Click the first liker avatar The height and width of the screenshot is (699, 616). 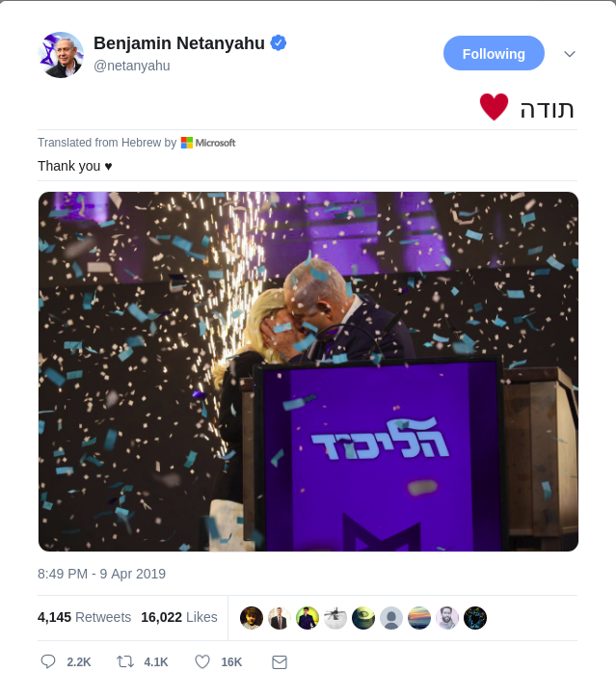click(252, 618)
